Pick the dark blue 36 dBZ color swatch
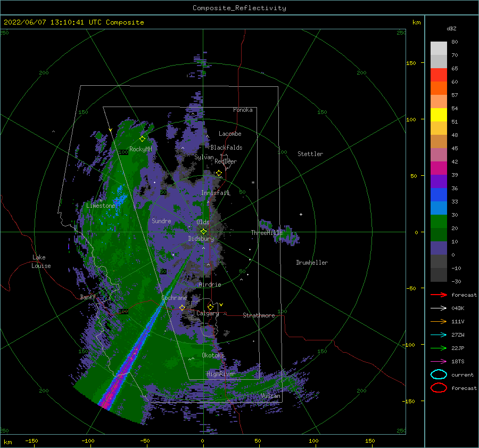 439,194
